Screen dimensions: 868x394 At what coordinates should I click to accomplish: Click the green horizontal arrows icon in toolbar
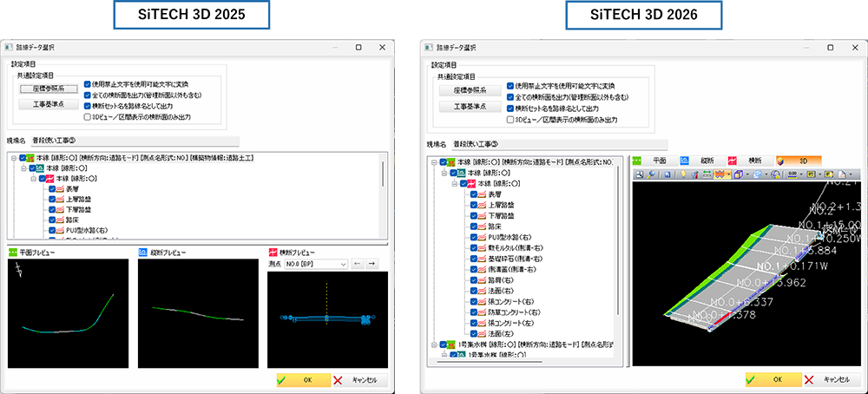point(707,174)
